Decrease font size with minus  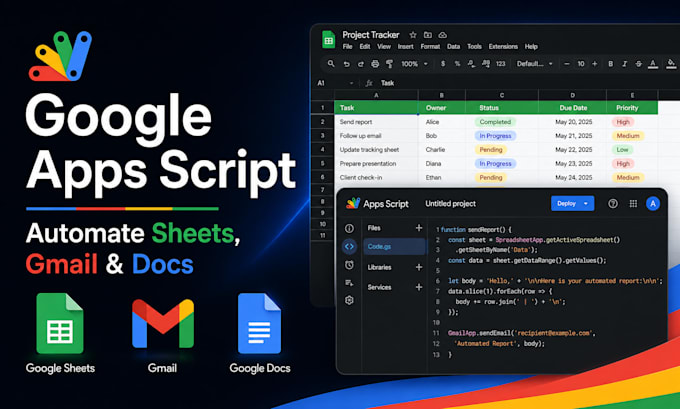[x=566, y=64]
